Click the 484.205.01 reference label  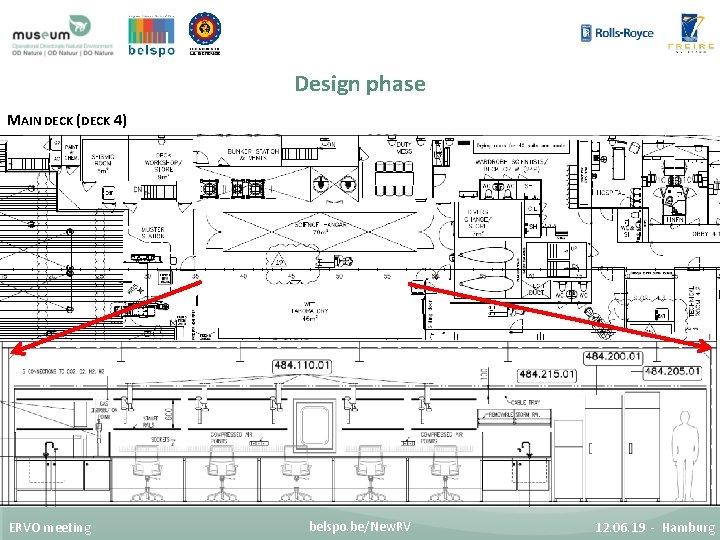(x=672, y=371)
